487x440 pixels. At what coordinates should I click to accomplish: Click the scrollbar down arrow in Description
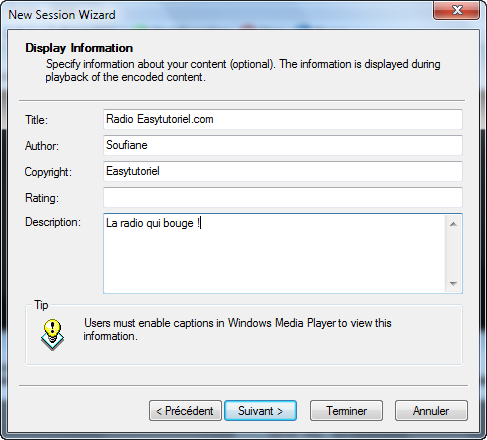point(453,283)
